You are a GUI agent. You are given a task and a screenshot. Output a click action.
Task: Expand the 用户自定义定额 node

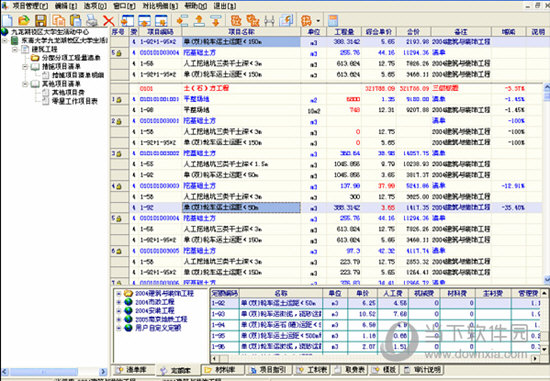point(119,328)
